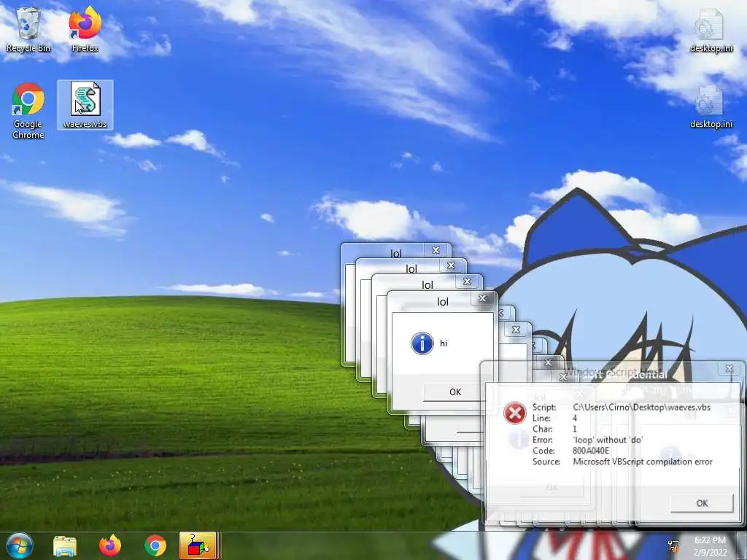
Task: Click the red error icon in script error dialog
Action: pyautogui.click(x=514, y=413)
